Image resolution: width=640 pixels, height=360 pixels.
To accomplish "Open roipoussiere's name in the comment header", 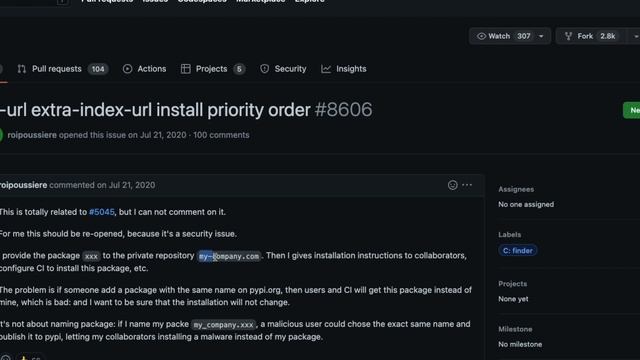I will click(x=23, y=185).
